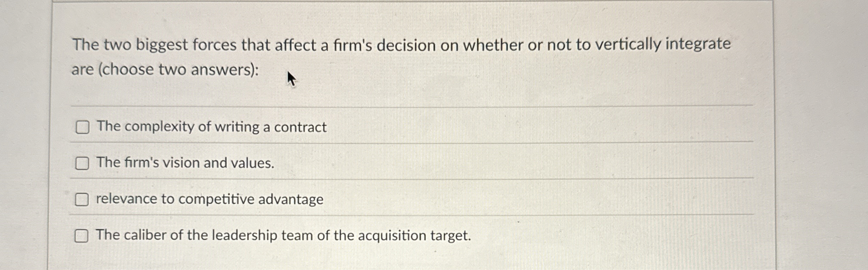The image size is (868, 270).
Task: Check 'The firm's vision and values'
Action: click(82, 163)
